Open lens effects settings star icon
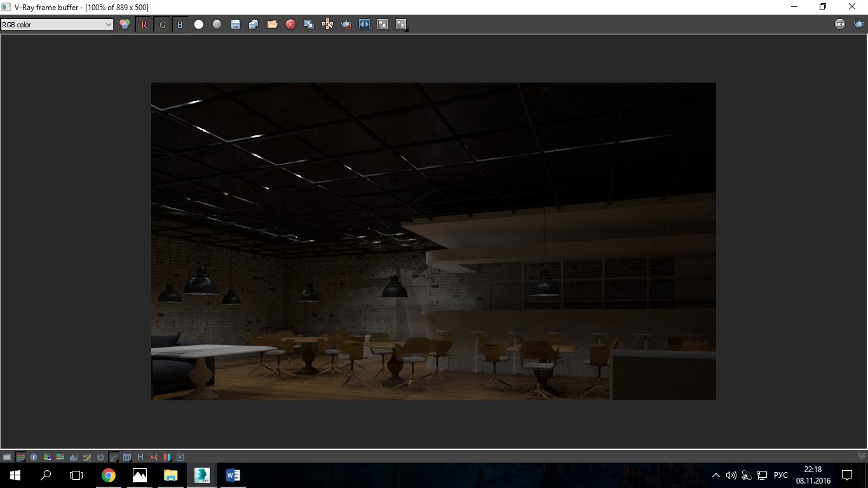 point(180,457)
